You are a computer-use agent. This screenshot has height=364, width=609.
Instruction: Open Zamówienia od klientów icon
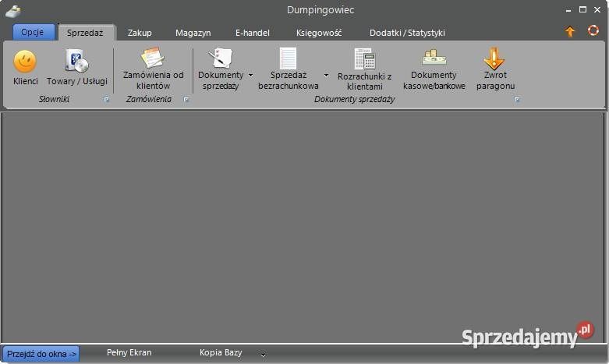153,58
